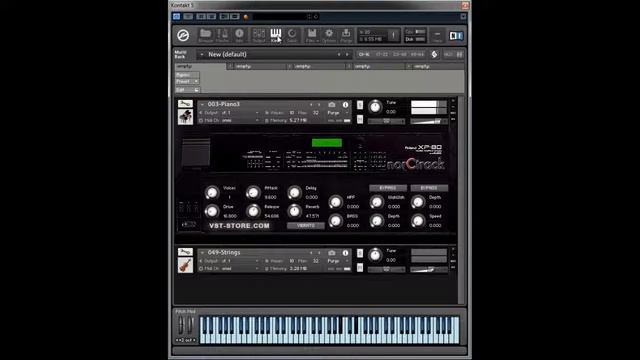Toggle Solo on 003-Piano3
Image resolution: width=640 pixels, height=360 pixels.
[360, 105]
